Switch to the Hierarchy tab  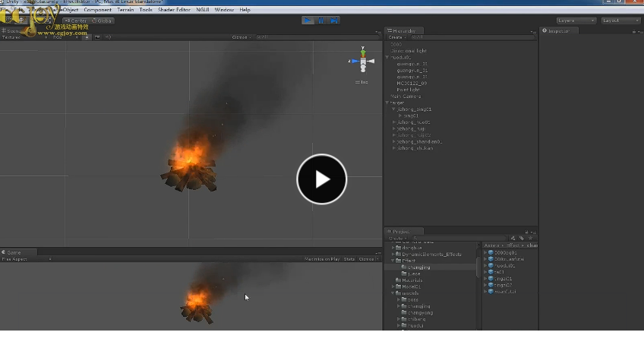click(404, 31)
